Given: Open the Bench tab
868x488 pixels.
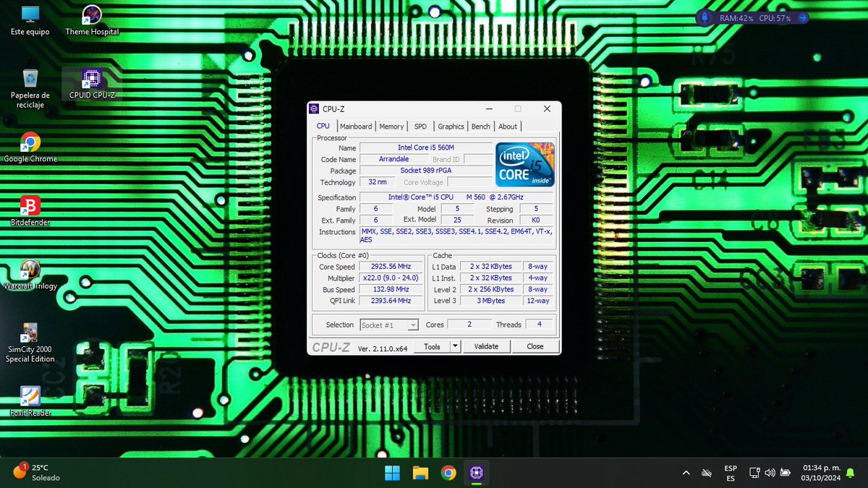Looking at the screenshot, I should pyautogui.click(x=480, y=127).
